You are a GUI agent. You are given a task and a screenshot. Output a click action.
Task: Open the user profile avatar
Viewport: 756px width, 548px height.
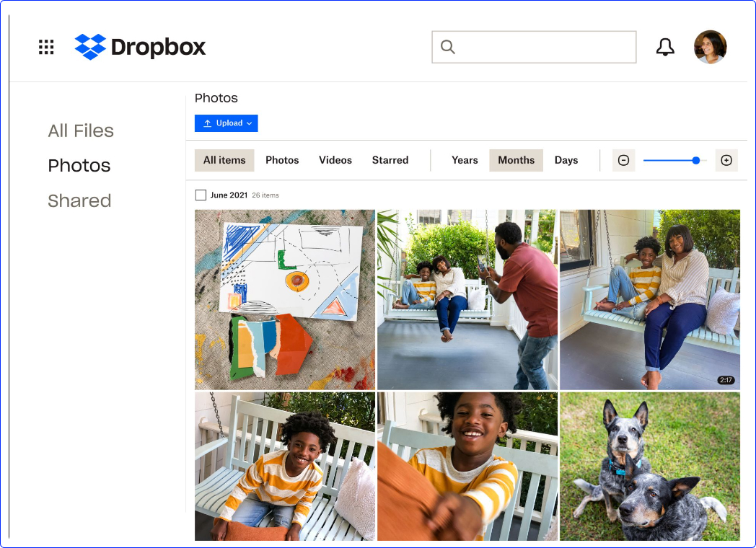pyautogui.click(x=711, y=47)
